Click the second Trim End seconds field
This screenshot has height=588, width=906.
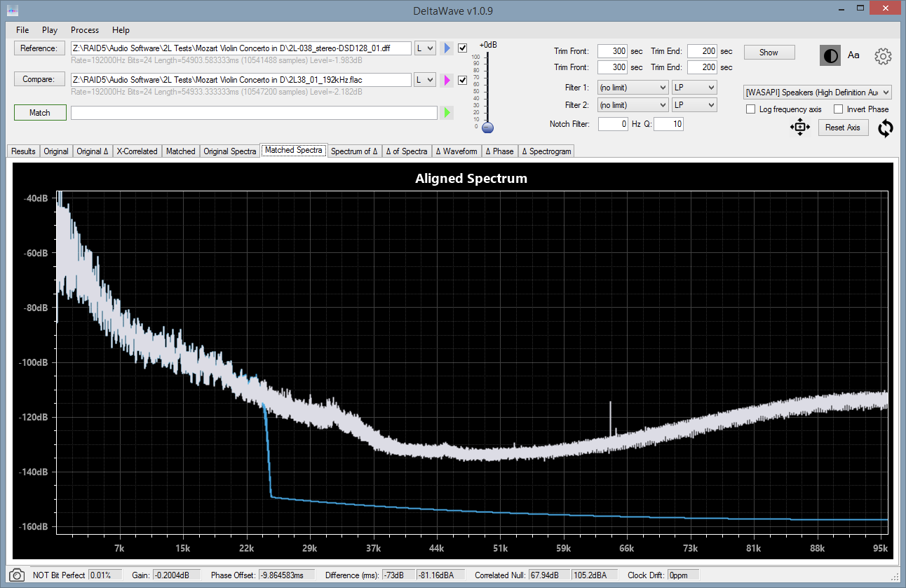tap(702, 67)
